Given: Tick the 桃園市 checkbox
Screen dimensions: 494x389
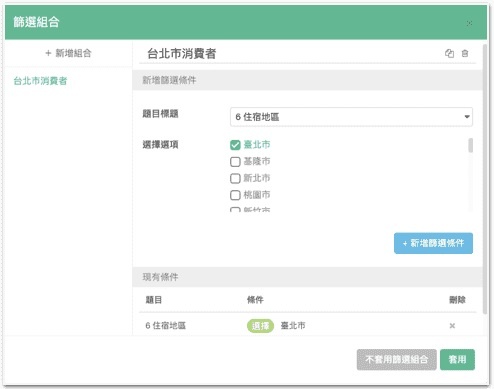Looking at the screenshot, I should [x=235, y=195].
